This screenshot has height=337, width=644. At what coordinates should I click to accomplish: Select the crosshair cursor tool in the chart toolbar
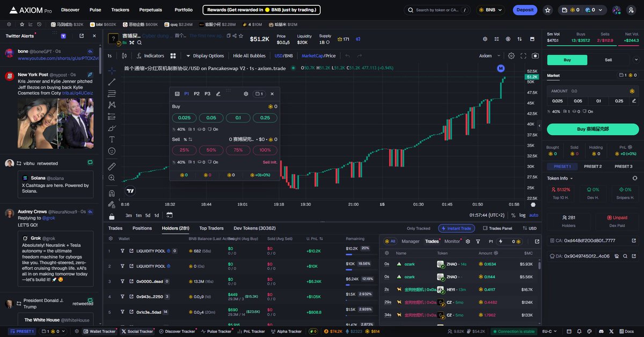pyautogui.click(x=112, y=70)
